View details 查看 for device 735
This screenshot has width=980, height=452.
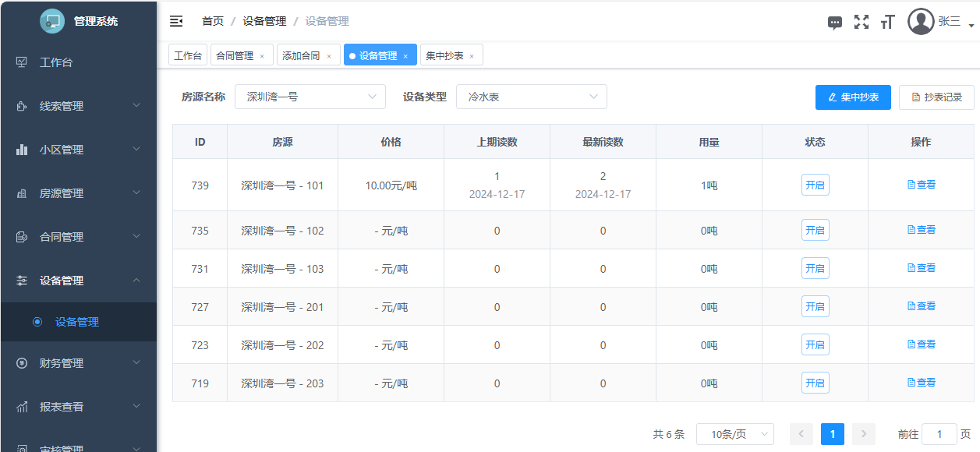[921, 230]
